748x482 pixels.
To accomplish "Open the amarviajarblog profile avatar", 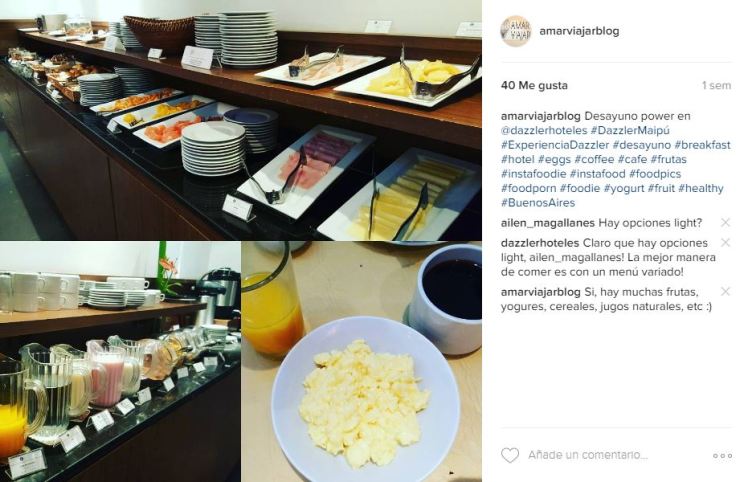I will pos(516,31).
